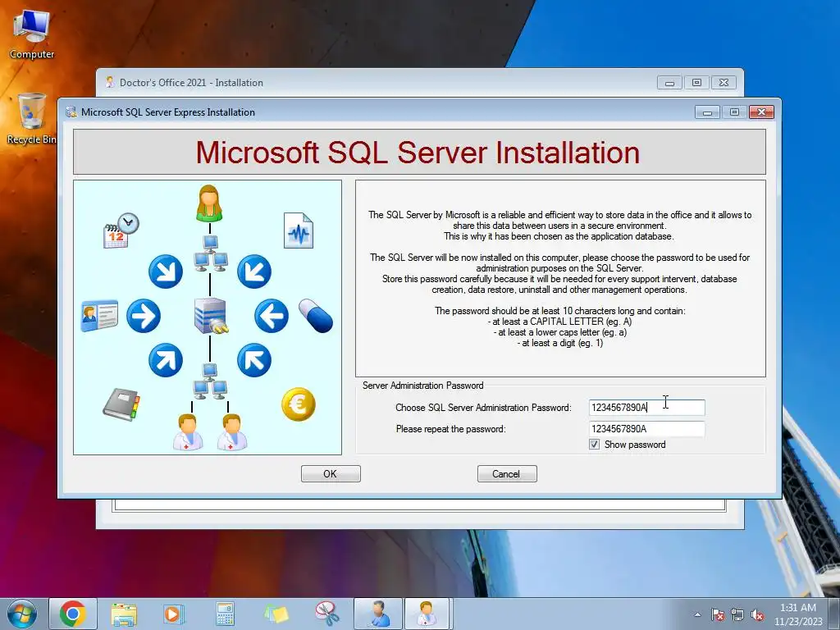The image size is (840, 630).
Task: Click the Server Administration Password group label
Action: click(x=422, y=386)
